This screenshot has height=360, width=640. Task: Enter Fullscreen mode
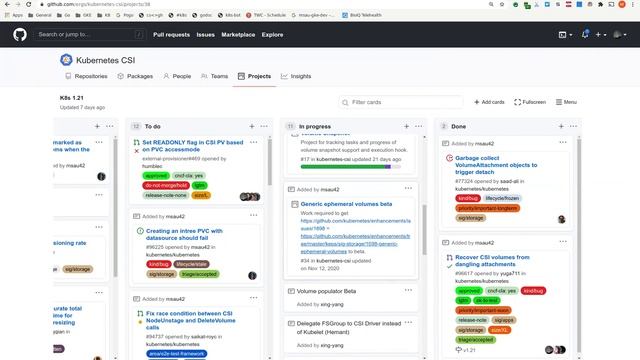(530, 102)
